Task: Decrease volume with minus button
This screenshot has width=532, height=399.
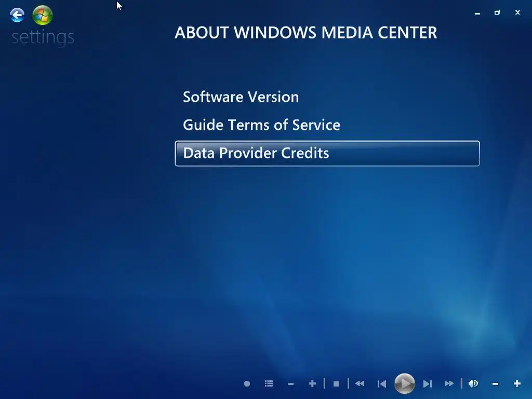Action: pyautogui.click(x=495, y=384)
